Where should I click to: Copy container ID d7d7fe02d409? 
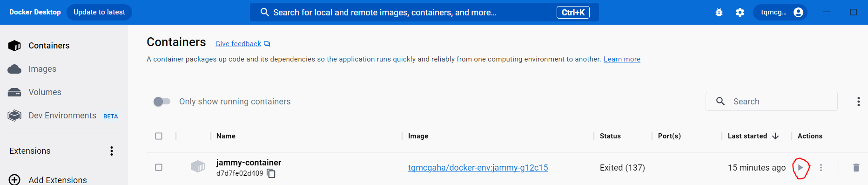pos(271,174)
